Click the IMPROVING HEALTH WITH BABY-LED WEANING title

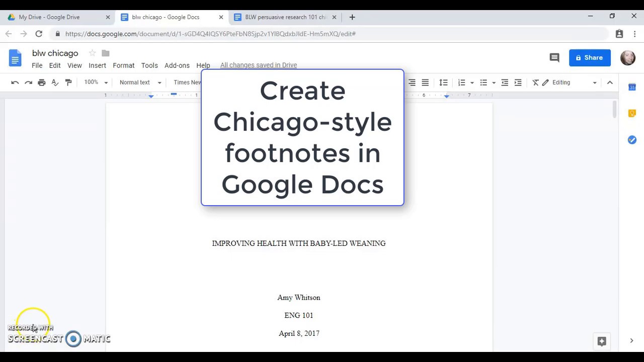point(299,243)
